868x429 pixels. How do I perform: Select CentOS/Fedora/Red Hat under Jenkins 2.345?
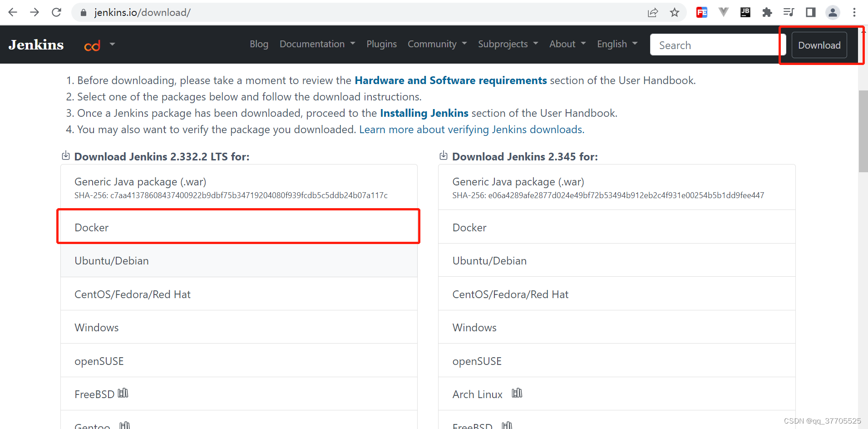click(616, 294)
